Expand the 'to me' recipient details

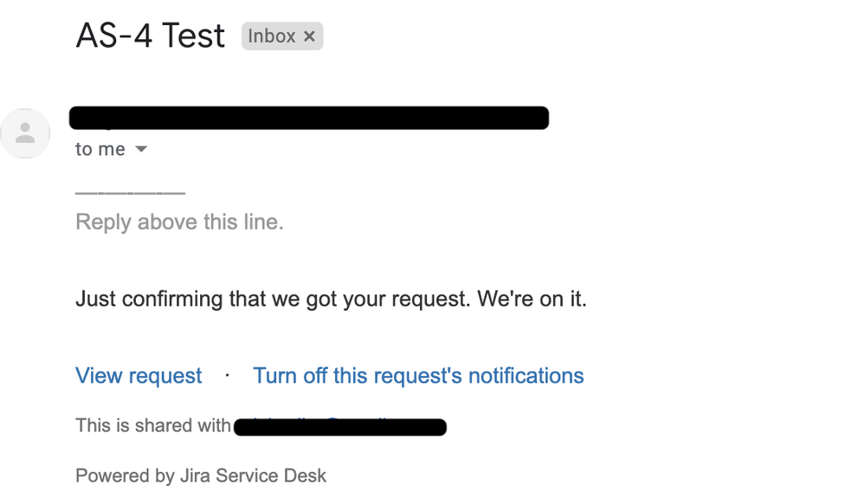pyautogui.click(x=113, y=149)
